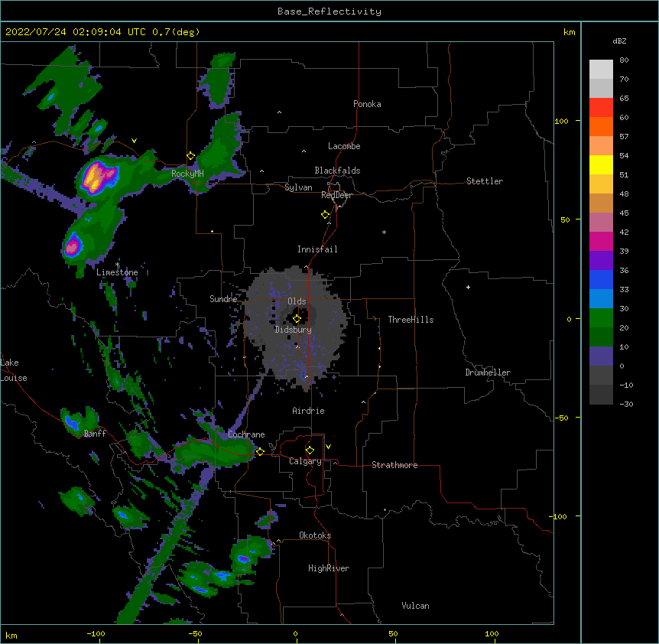Click the HighRiver label
The height and width of the screenshot is (644, 659).
[x=329, y=568]
